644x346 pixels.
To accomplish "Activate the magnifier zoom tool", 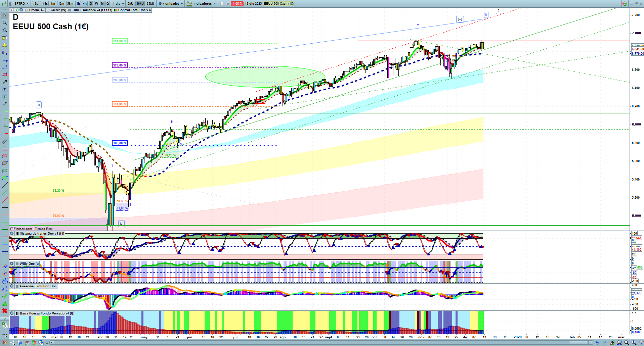I will click(5, 23).
